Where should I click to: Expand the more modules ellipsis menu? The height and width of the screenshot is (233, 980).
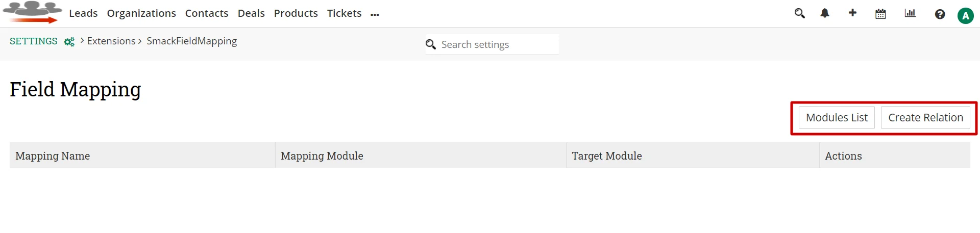[x=375, y=15]
